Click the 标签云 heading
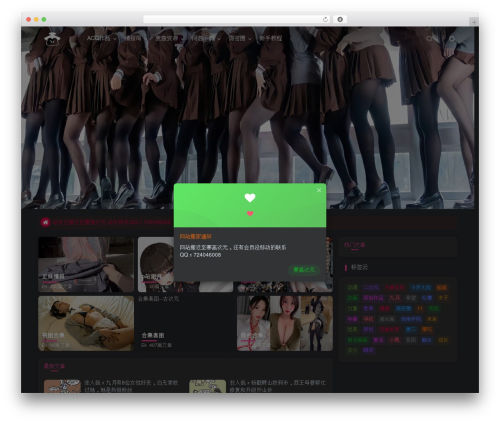Viewport: 500px width, 423px height. 359,267
